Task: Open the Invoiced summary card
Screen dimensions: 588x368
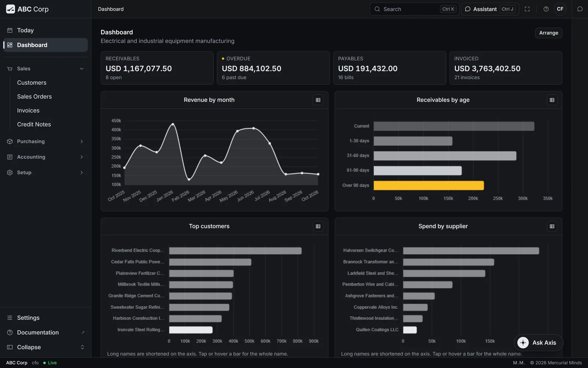Action: 506,68
